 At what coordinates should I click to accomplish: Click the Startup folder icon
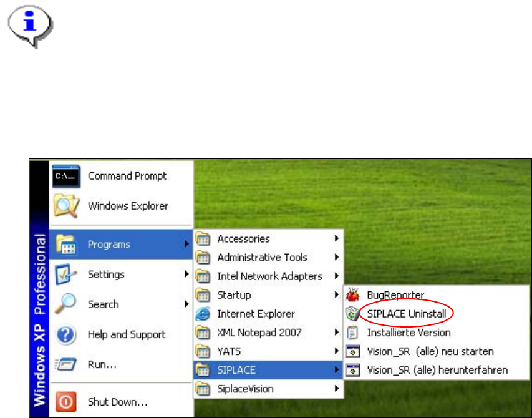click(203, 295)
